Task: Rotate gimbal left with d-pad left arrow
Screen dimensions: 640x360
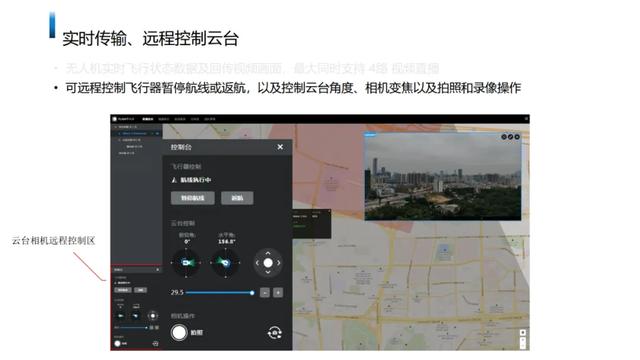Action: (x=257, y=263)
